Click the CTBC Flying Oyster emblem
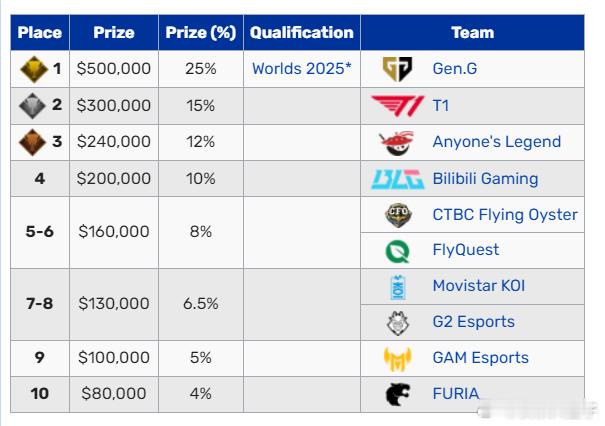 point(398,215)
